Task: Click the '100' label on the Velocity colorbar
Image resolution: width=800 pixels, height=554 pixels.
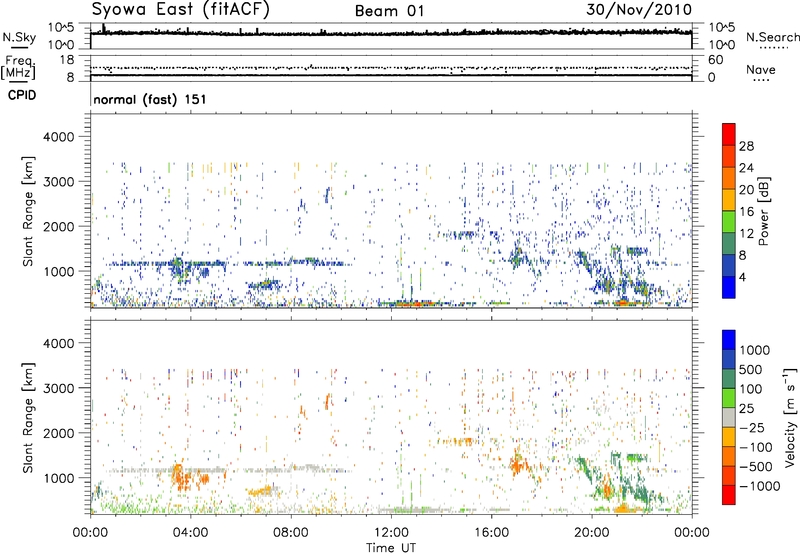Action: pyautogui.click(x=751, y=389)
